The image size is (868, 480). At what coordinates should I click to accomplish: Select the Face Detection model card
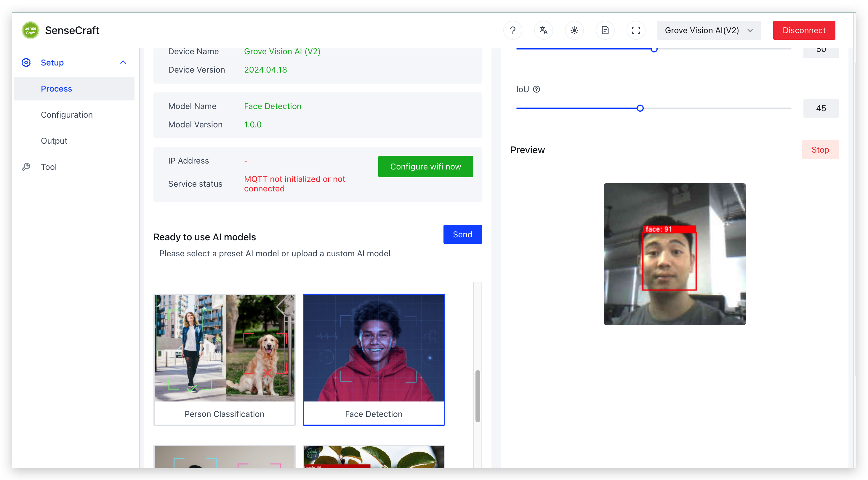pyautogui.click(x=373, y=360)
